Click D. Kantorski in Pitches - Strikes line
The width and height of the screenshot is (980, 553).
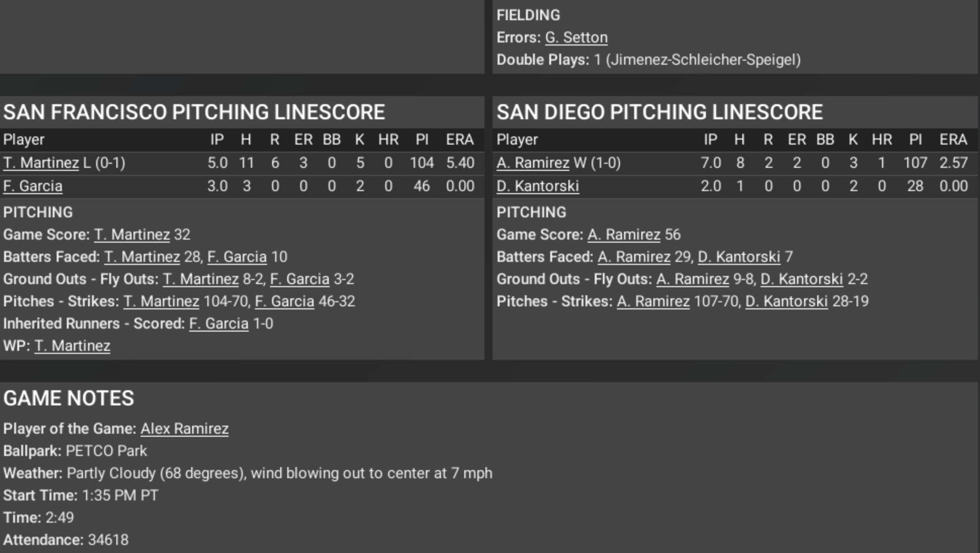click(x=786, y=301)
